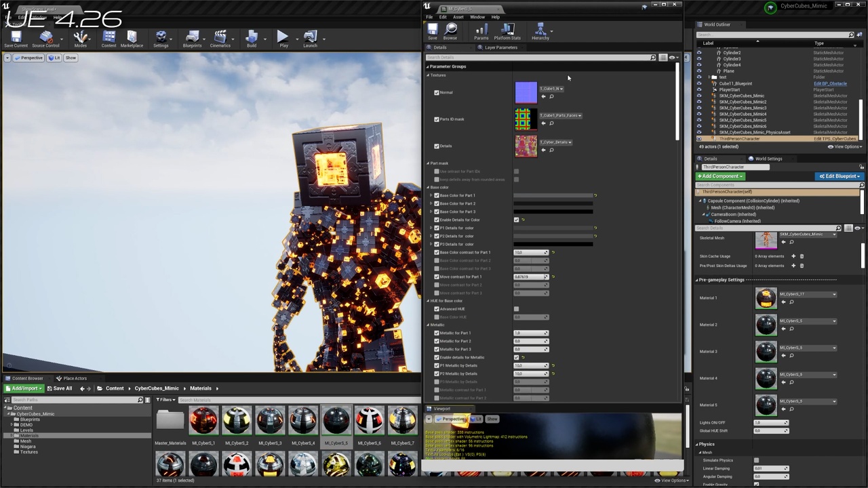Click the Lit view mode button in viewport

click(54, 58)
